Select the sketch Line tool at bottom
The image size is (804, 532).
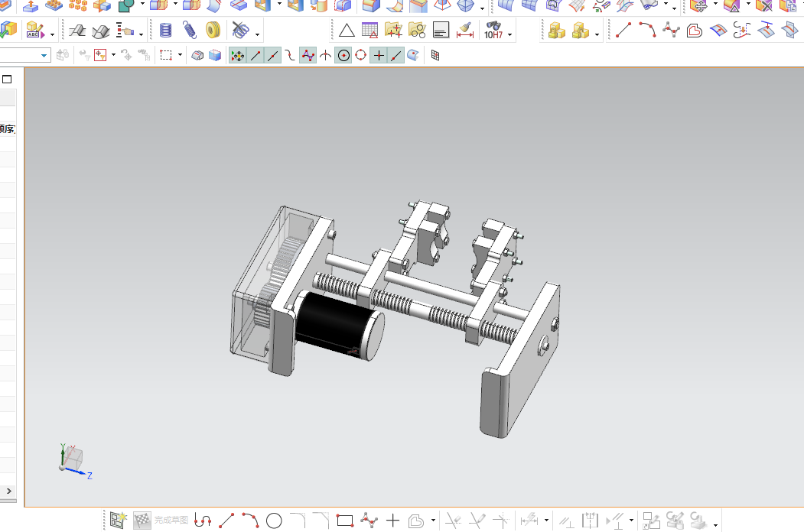(226, 521)
